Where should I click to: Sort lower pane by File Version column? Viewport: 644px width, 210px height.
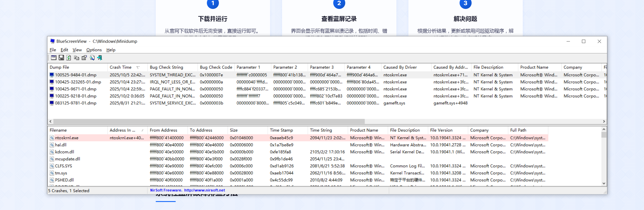[448, 130]
